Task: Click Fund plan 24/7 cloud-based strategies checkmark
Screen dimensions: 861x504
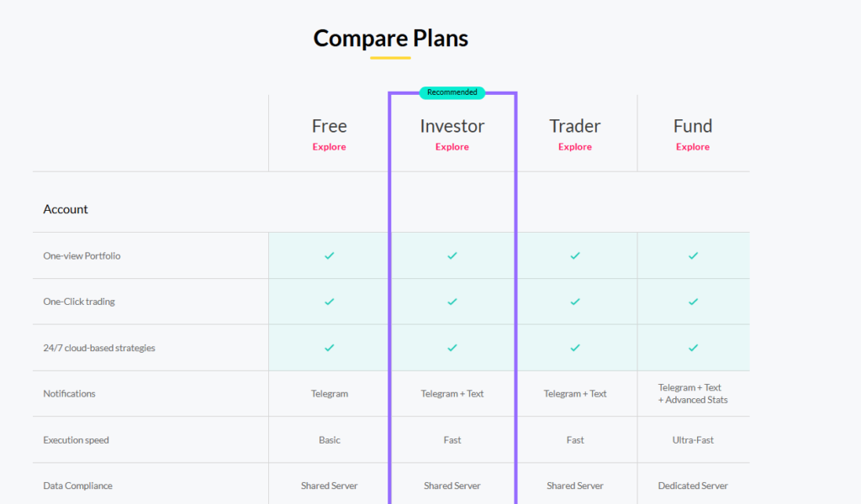Action: pyautogui.click(x=693, y=348)
